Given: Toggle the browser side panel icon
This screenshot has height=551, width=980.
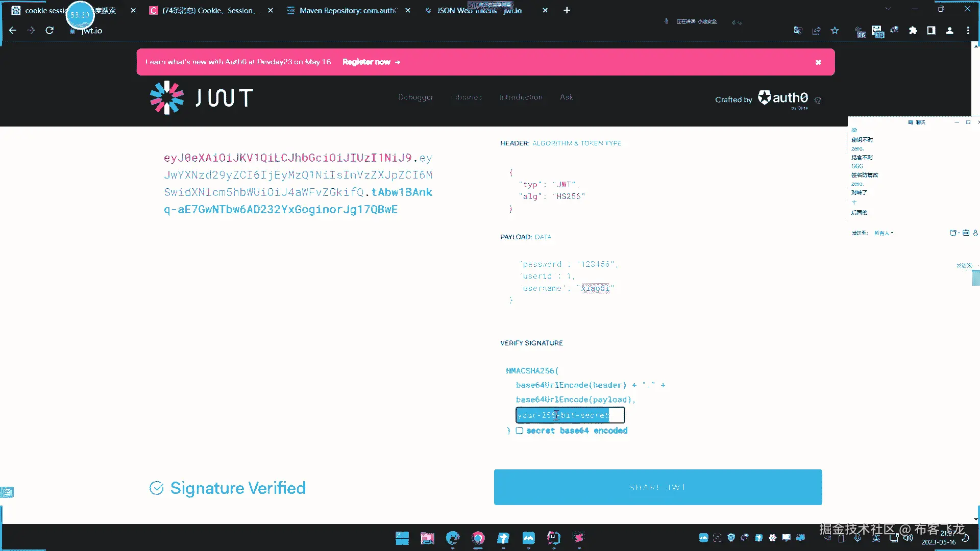Looking at the screenshot, I should click(x=931, y=31).
